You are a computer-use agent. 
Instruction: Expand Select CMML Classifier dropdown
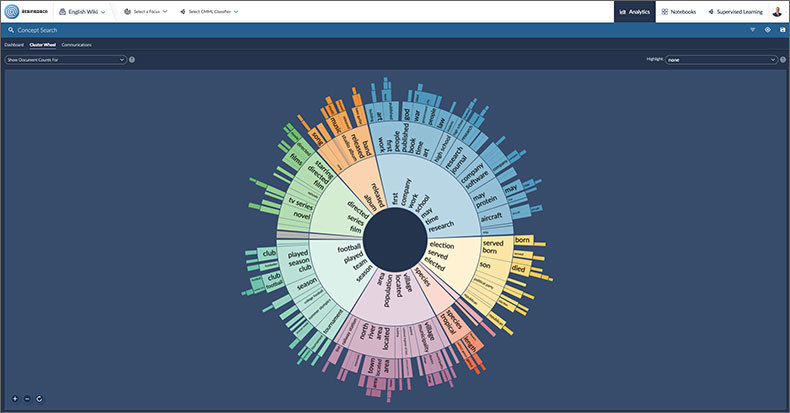pyautogui.click(x=209, y=12)
